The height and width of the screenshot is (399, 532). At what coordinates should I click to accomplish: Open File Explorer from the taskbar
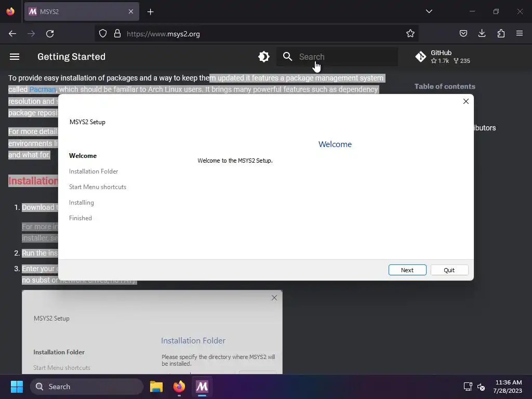(156, 387)
